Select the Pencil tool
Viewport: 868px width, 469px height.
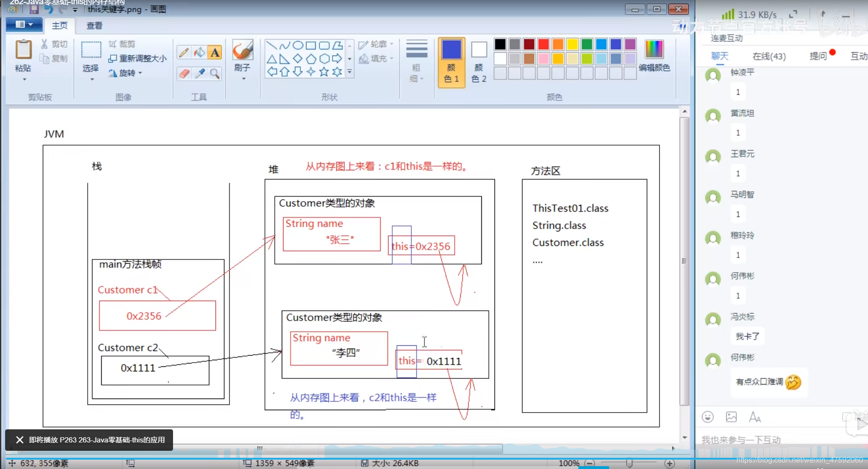click(184, 52)
